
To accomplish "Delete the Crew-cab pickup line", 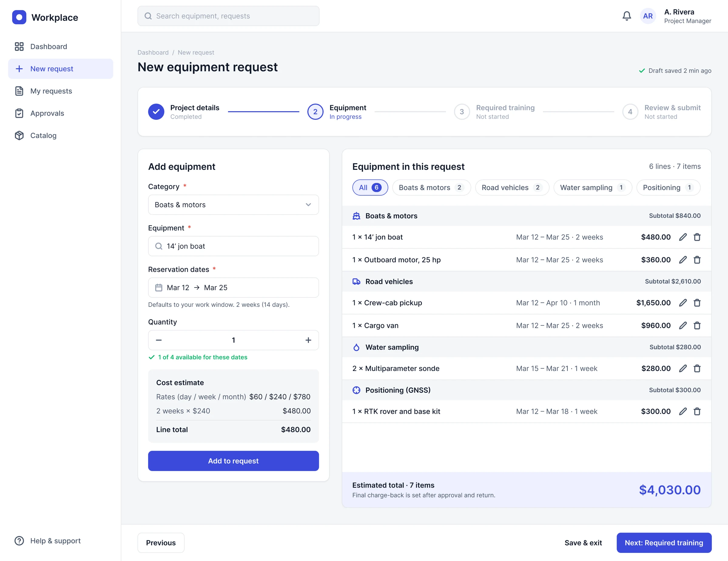I will point(697,303).
